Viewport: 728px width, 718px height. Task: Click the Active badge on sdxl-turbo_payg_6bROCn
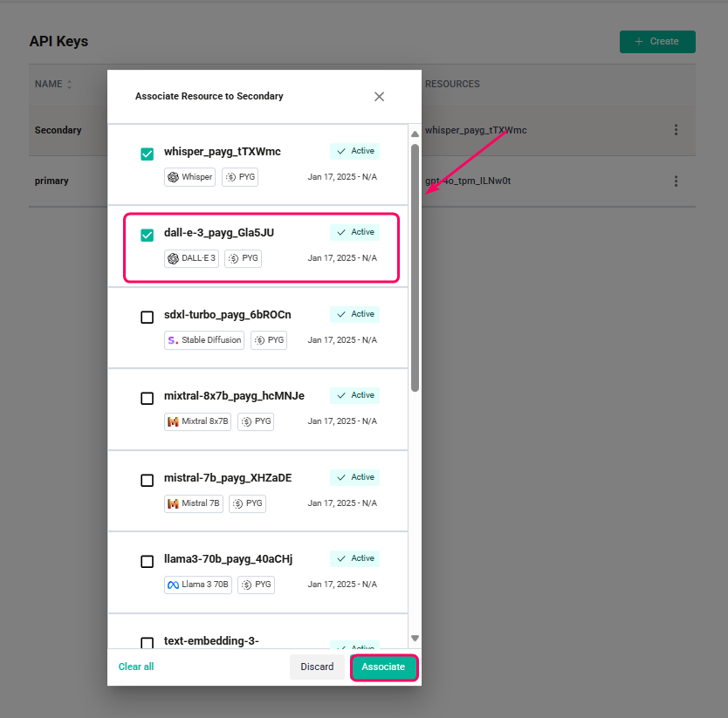click(x=354, y=314)
